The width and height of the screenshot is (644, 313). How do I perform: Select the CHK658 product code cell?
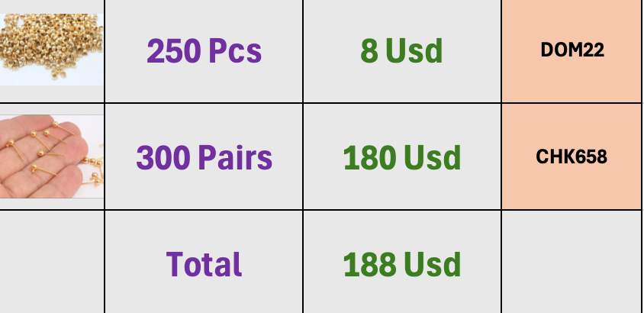(x=572, y=156)
